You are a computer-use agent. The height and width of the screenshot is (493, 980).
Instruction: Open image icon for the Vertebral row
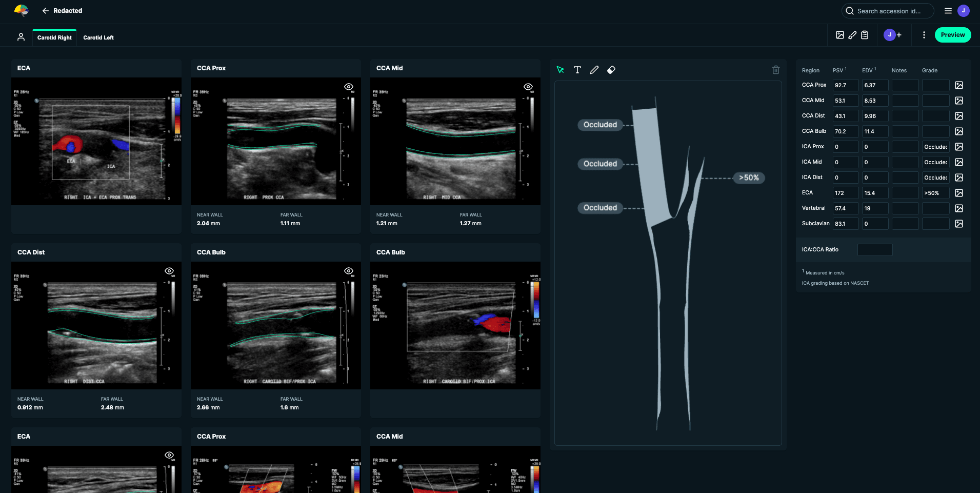point(958,208)
